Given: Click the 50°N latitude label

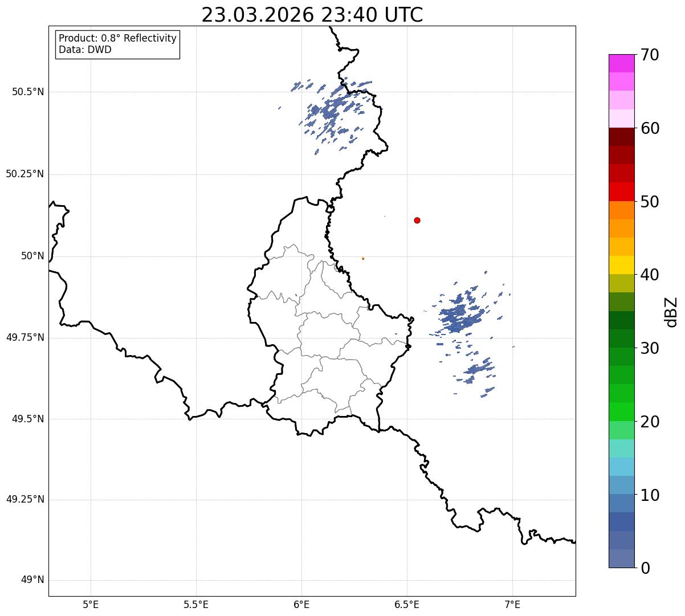Looking at the screenshot, I should coord(32,256).
